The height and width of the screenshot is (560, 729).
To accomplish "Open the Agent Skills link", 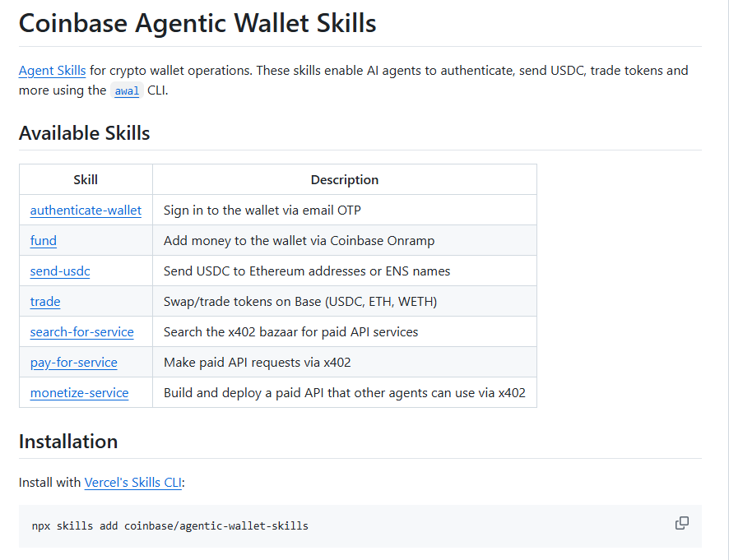I will (x=52, y=71).
